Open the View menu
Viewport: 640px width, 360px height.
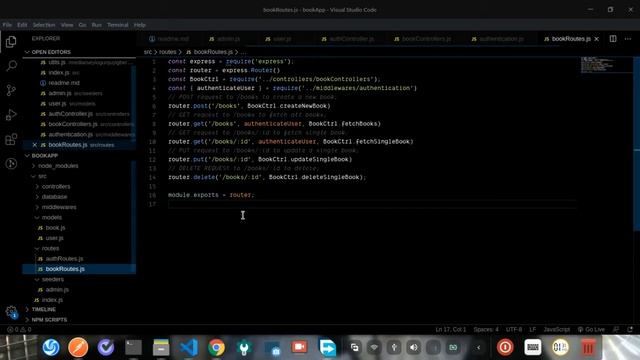pyautogui.click(x=67, y=25)
